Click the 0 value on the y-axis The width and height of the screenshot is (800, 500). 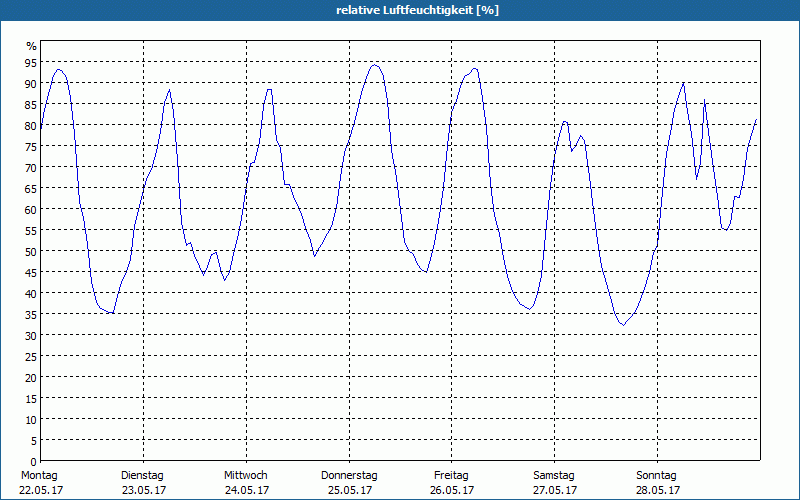33,461
